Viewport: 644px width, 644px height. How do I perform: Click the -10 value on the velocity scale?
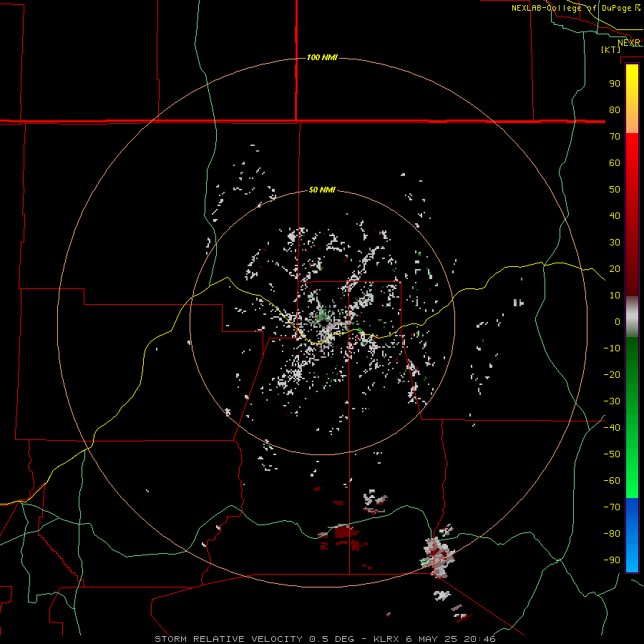612,348
